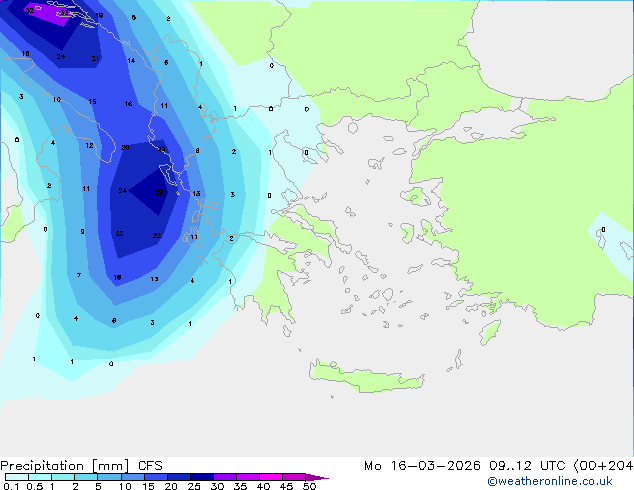Image resolution: width=634 pixels, height=490 pixels.
Task: Pick the legend swatch between 10 and 15
Action: [x=133, y=477]
